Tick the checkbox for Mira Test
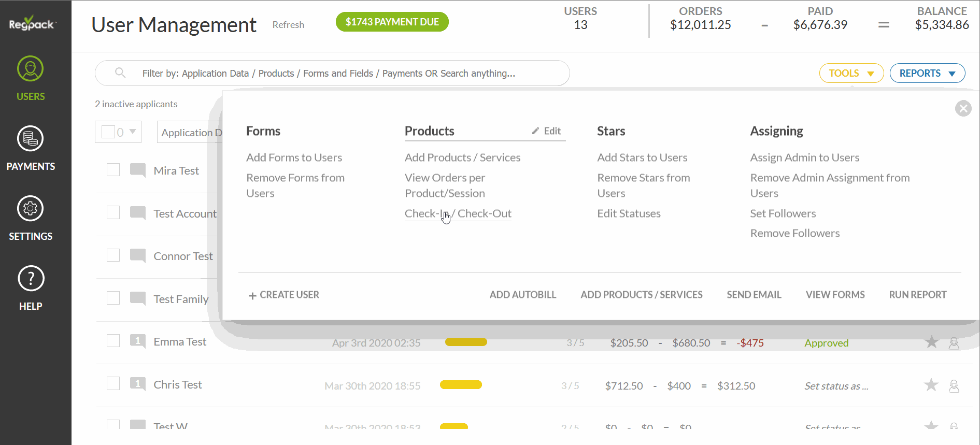Screen dimensions: 980x445 point(113,170)
